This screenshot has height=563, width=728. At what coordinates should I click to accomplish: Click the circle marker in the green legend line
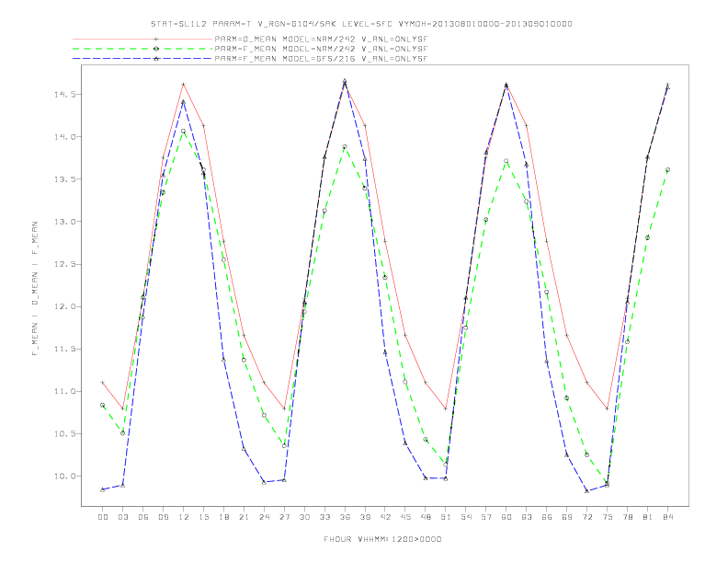pos(156,49)
